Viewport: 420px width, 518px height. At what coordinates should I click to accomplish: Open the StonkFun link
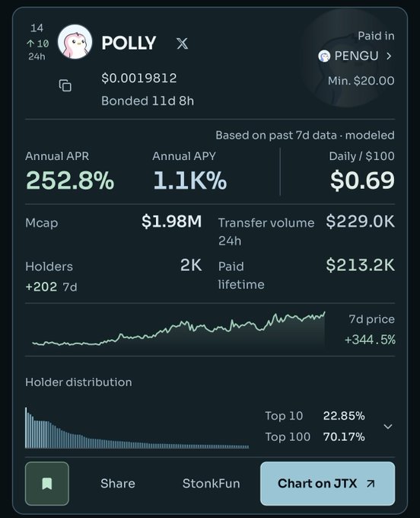tap(212, 484)
